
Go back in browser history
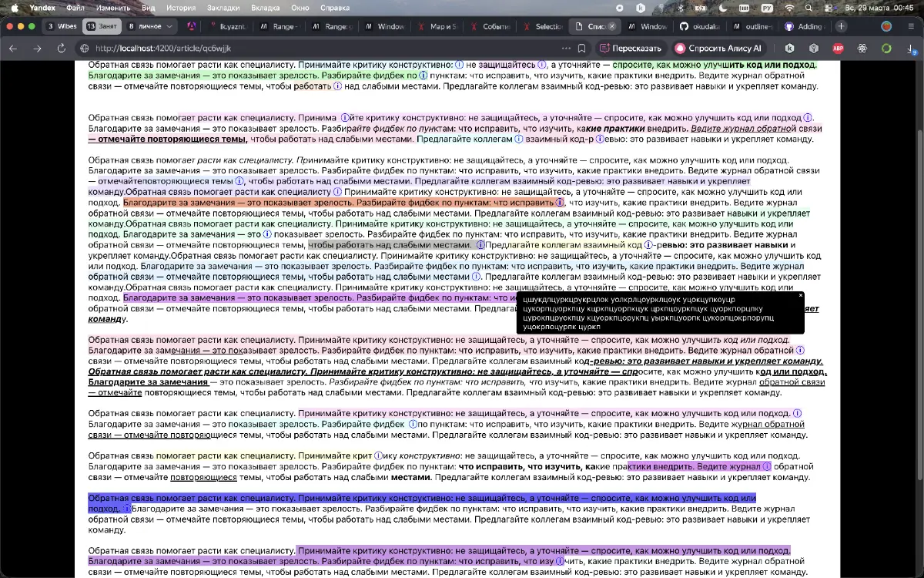13,48
